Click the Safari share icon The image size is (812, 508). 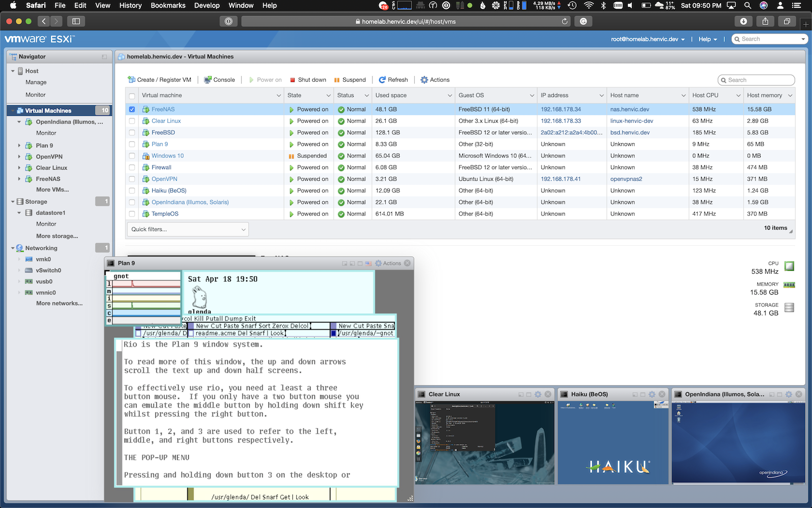(x=765, y=21)
